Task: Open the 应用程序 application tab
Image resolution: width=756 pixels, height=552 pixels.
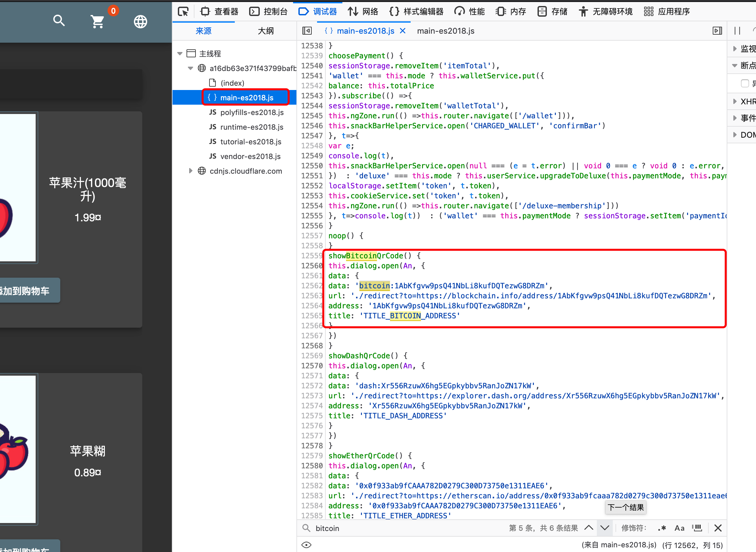Action: [x=666, y=12]
